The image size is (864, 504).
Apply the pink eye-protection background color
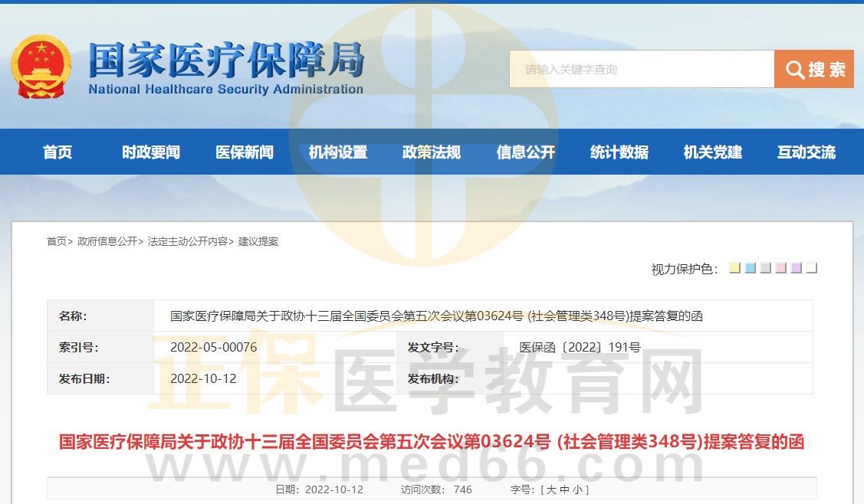(x=780, y=268)
